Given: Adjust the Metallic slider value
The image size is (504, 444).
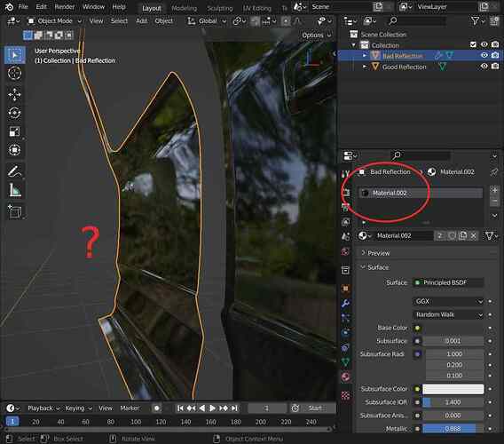Looking at the screenshot, I should pos(453,429).
